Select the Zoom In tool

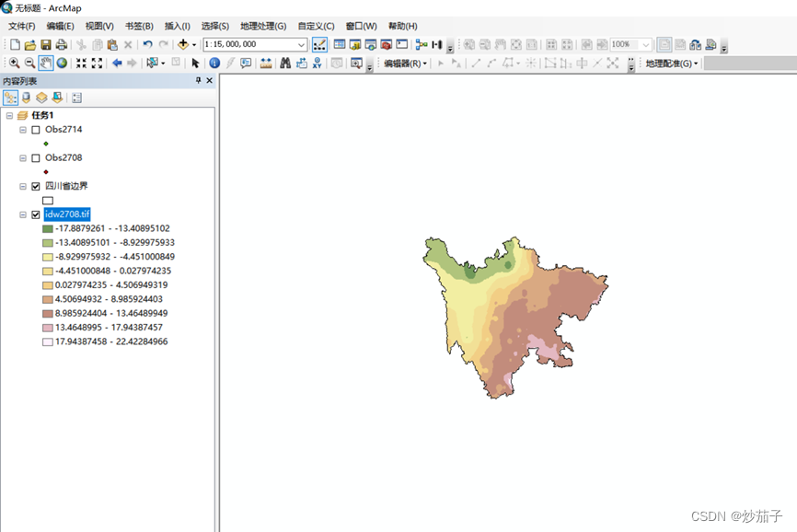[x=14, y=64]
